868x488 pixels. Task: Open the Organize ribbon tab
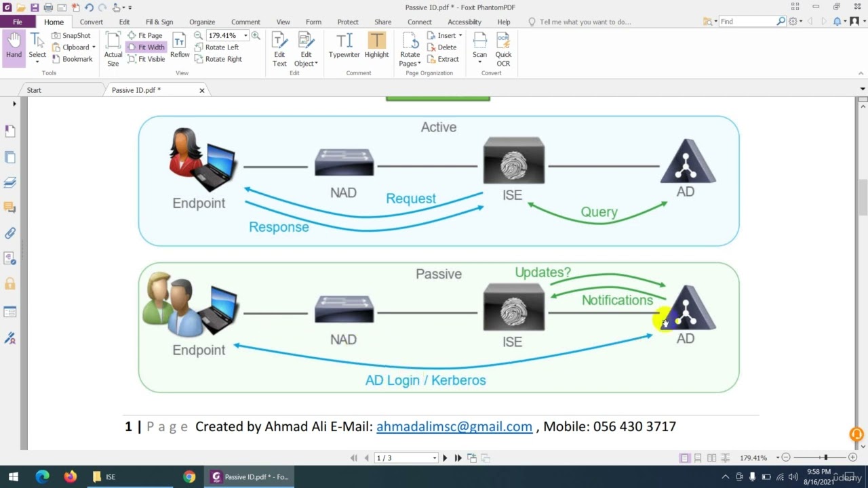[x=202, y=22]
